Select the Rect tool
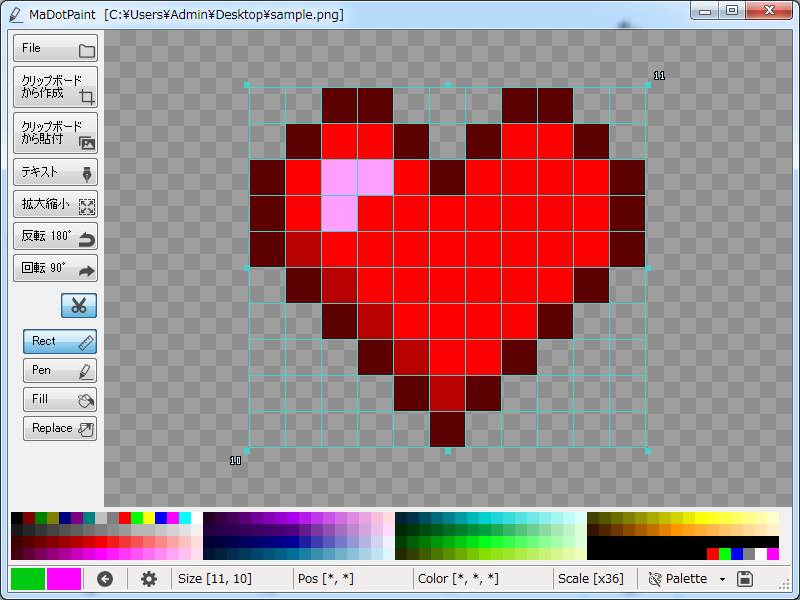This screenshot has height=600, width=800. point(60,341)
